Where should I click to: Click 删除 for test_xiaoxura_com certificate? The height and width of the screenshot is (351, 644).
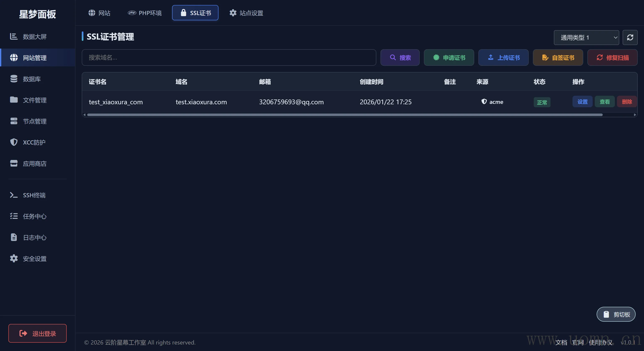pos(627,102)
